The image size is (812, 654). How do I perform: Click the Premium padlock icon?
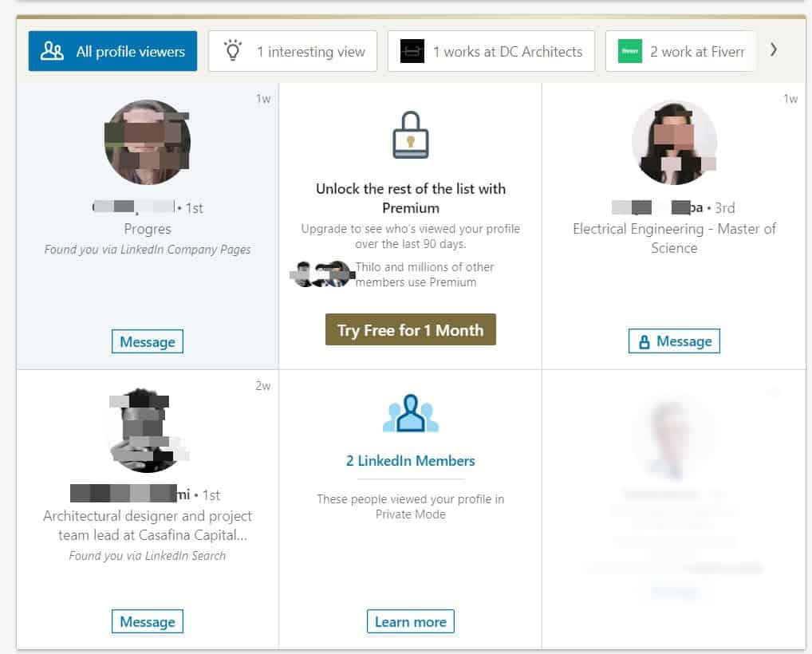pyautogui.click(x=411, y=135)
